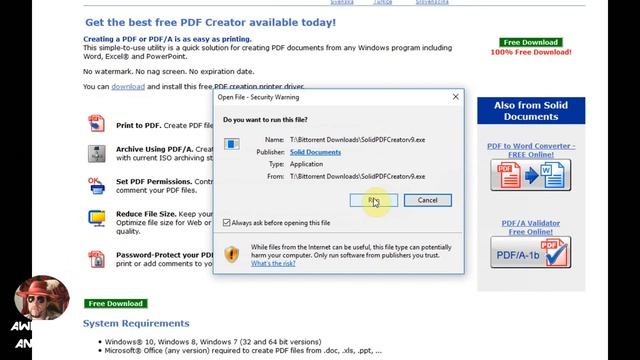Click the Print to PDF icon

(96, 123)
